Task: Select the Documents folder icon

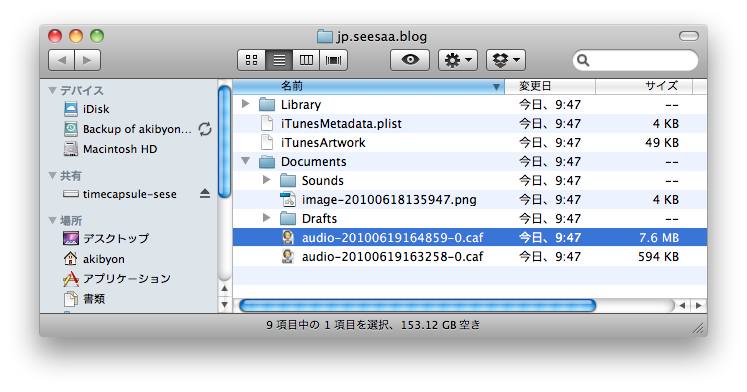Action: click(x=267, y=161)
